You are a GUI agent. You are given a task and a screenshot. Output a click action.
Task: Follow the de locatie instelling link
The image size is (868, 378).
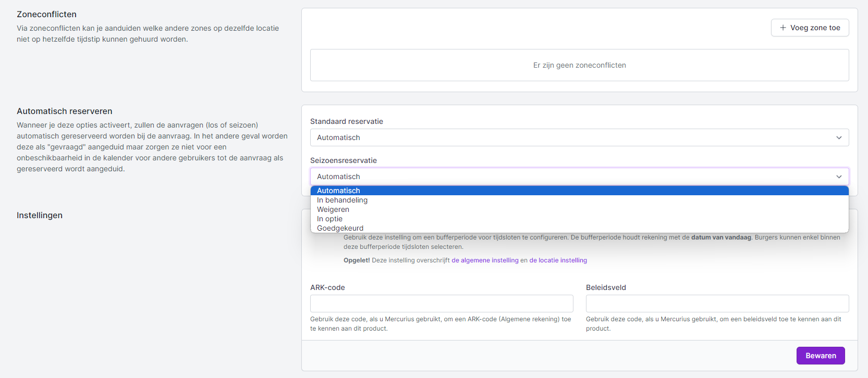(x=558, y=260)
